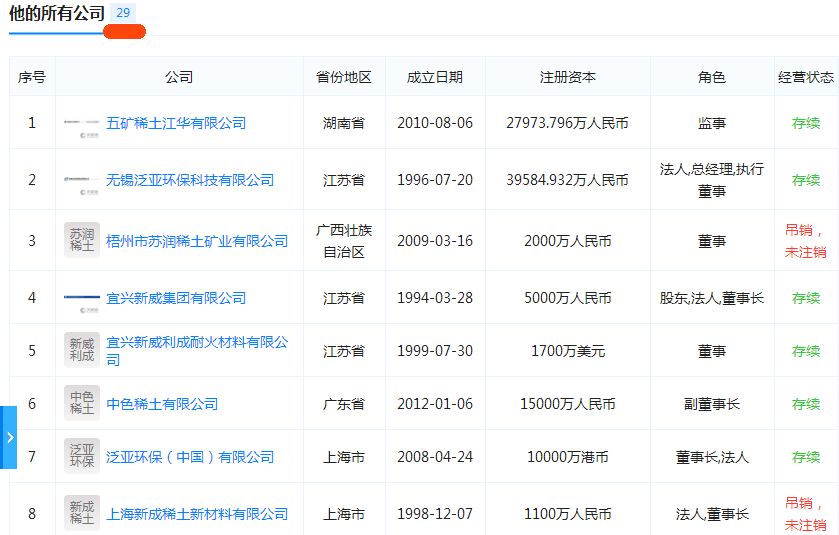Select the role cell 监事

712,123
